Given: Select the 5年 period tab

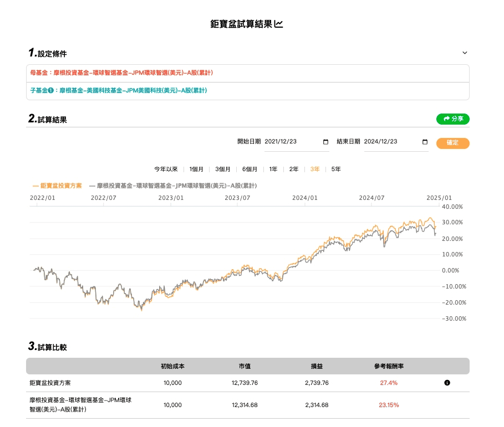Looking at the screenshot, I should [336, 169].
